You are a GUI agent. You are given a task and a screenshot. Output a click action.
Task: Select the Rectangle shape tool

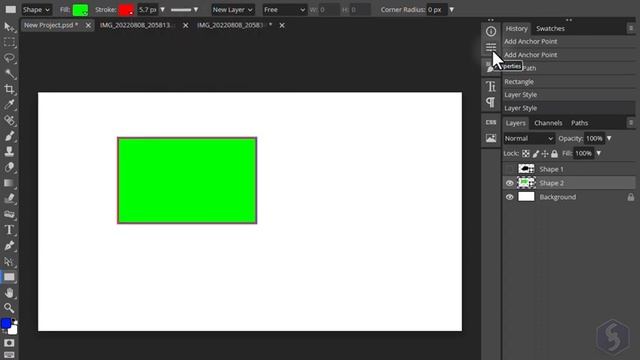click(9, 277)
